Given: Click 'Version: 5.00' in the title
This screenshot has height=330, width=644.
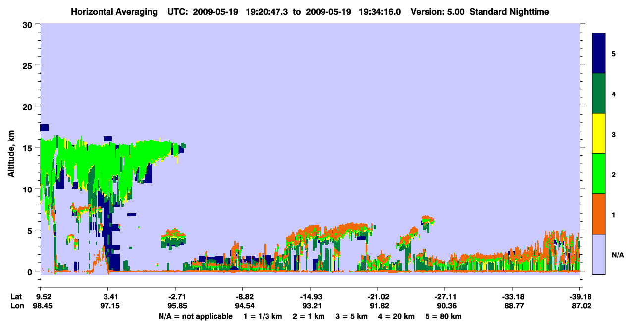Looking at the screenshot, I should 437,12.
